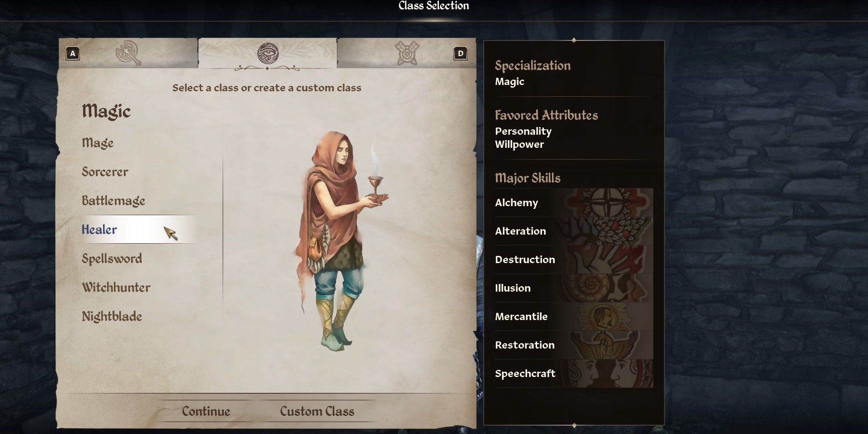The image size is (868, 434).
Task: Pick the Nightblade class
Action: coord(112,316)
